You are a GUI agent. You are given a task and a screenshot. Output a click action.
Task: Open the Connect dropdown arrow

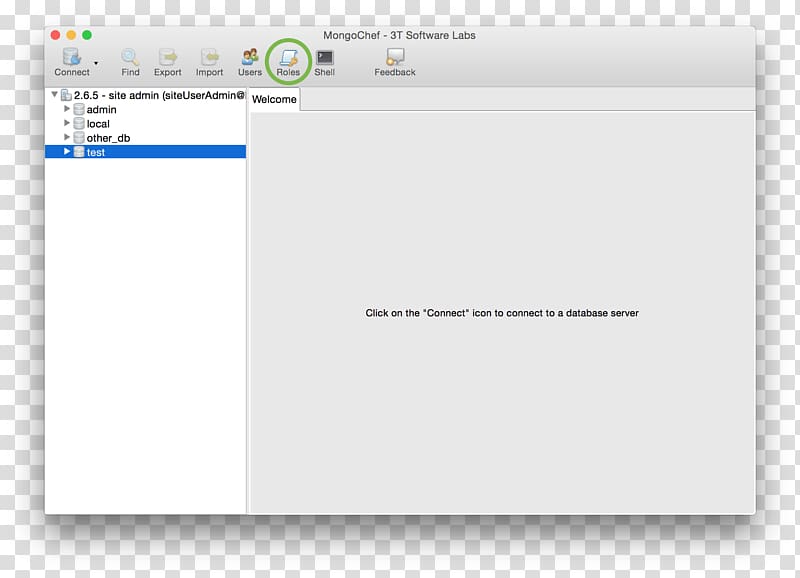(x=96, y=63)
